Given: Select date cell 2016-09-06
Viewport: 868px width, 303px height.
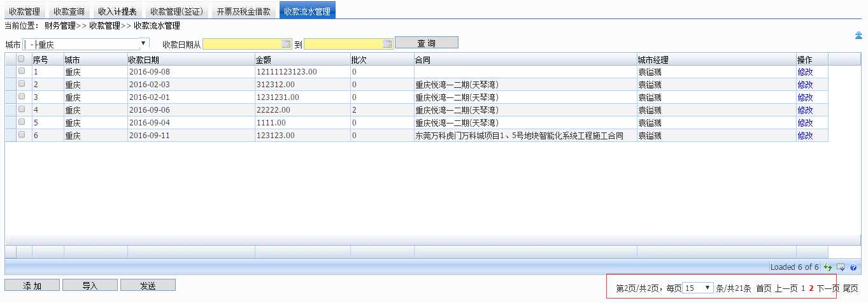Looking at the screenshot, I should pos(191,110).
